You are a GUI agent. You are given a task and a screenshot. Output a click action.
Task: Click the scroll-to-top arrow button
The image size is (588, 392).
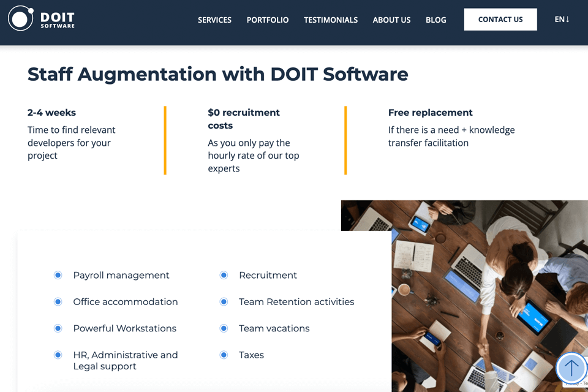pyautogui.click(x=571, y=368)
